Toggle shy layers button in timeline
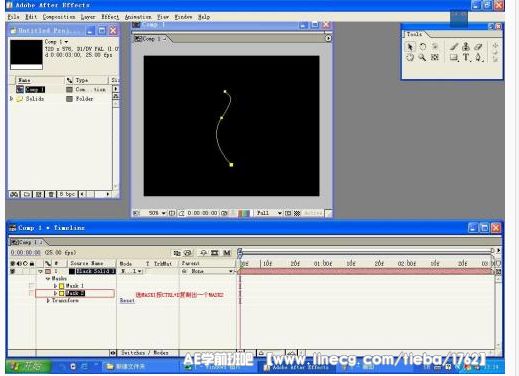Image resolution: width=519 pixels, height=376 pixels. point(203,253)
